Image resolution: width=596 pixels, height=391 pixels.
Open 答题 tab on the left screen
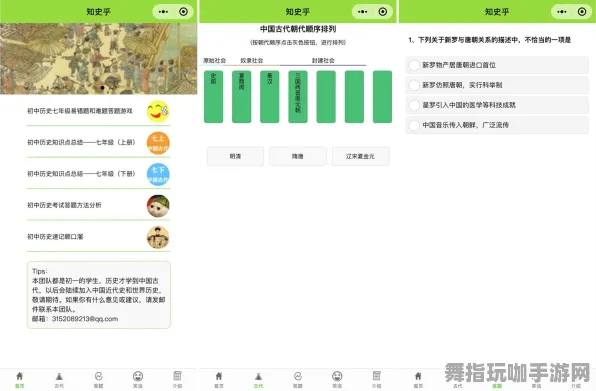pos(98,380)
